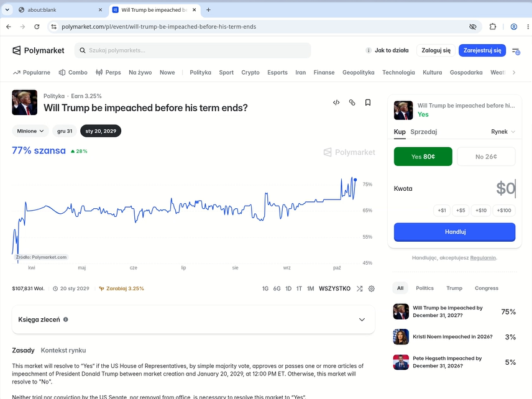Viewport: 532px width, 399px height.
Task: Click the embed code icon
Action: (336, 103)
